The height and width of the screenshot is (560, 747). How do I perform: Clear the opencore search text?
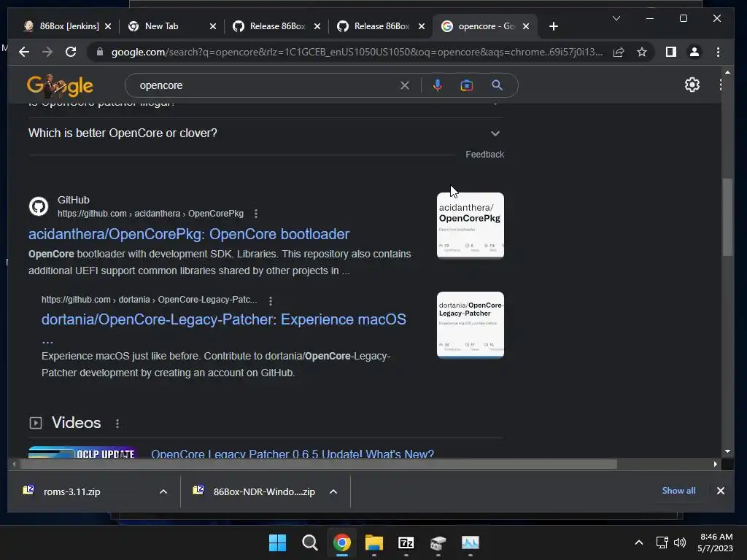(404, 85)
